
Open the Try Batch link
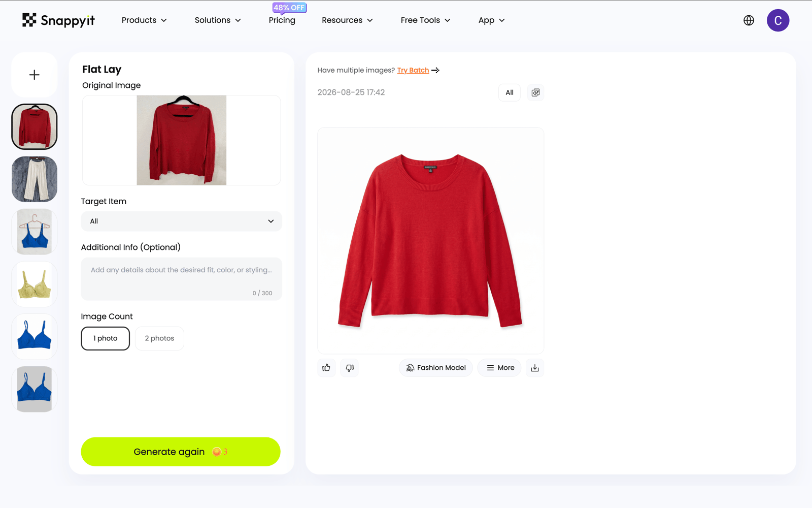click(413, 70)
